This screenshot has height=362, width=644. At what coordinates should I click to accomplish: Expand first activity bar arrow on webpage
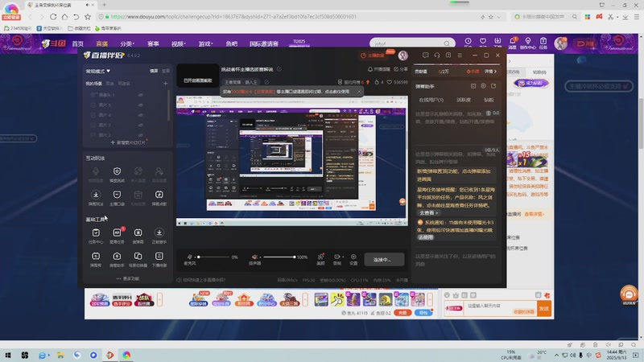click(159, 299)
